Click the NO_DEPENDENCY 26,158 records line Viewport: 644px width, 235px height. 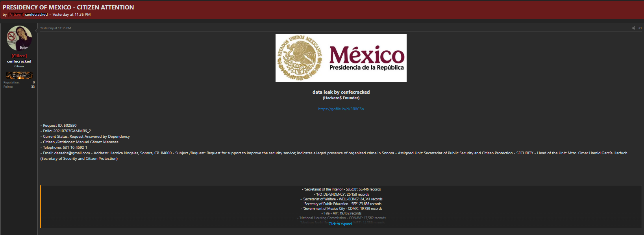(341, 194)
